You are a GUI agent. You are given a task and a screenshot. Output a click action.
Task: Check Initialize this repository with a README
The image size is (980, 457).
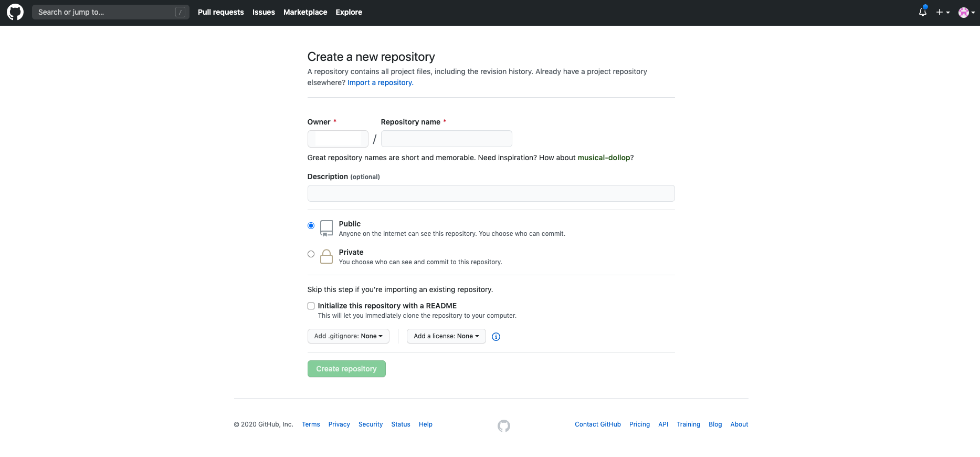tap(311, 306)
